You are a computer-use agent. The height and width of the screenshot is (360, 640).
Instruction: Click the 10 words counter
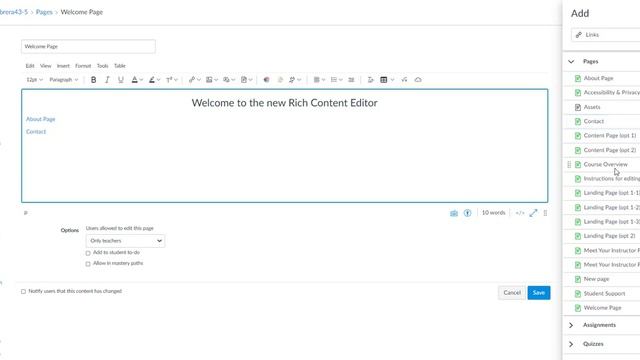click(493, 213)
